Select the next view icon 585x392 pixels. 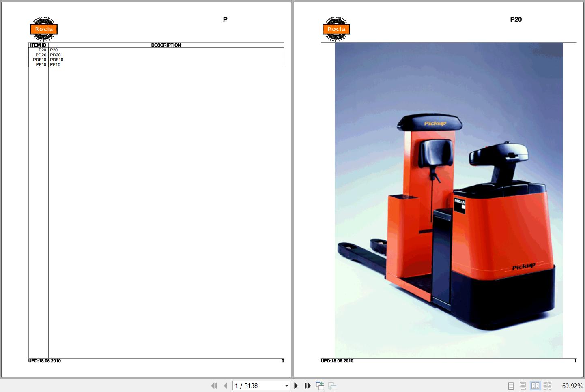click(x=332, y=386)
